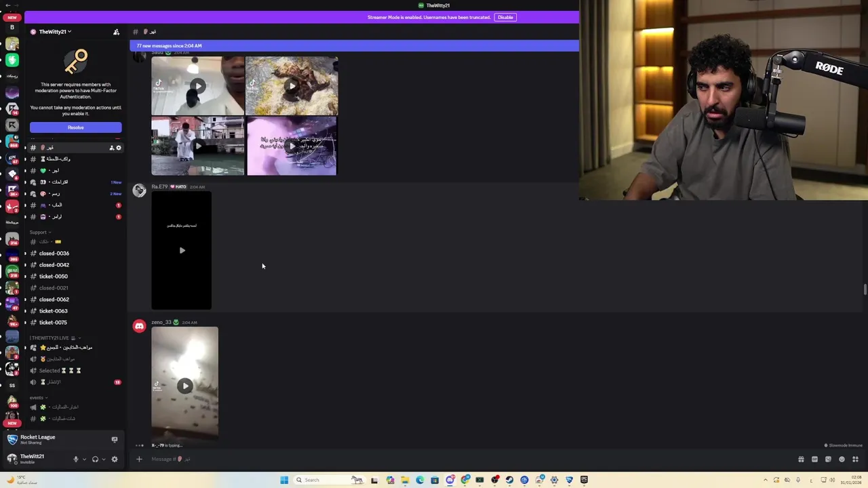Play the top-right video in grid
Screen dimensions: 868x488
[x=292, y=86]
